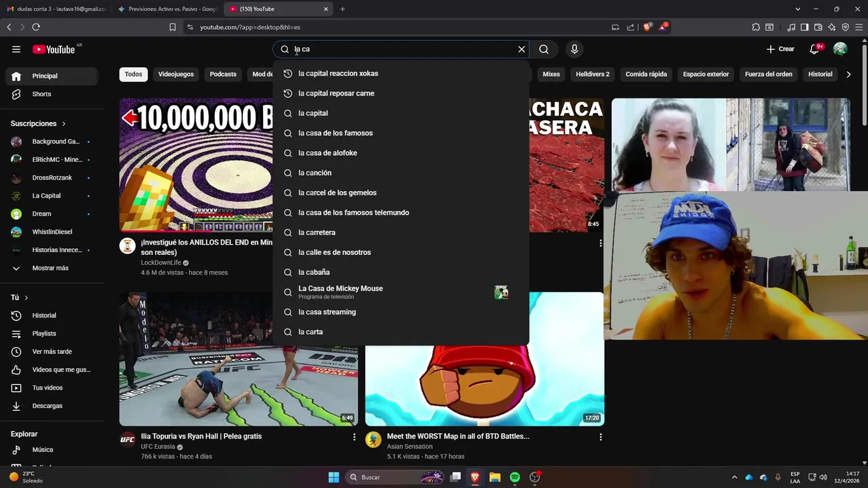The width and height of the screenshot is (868, 488).
Task: Go to Principal in the sidebar
Action: tap(52, 76)
